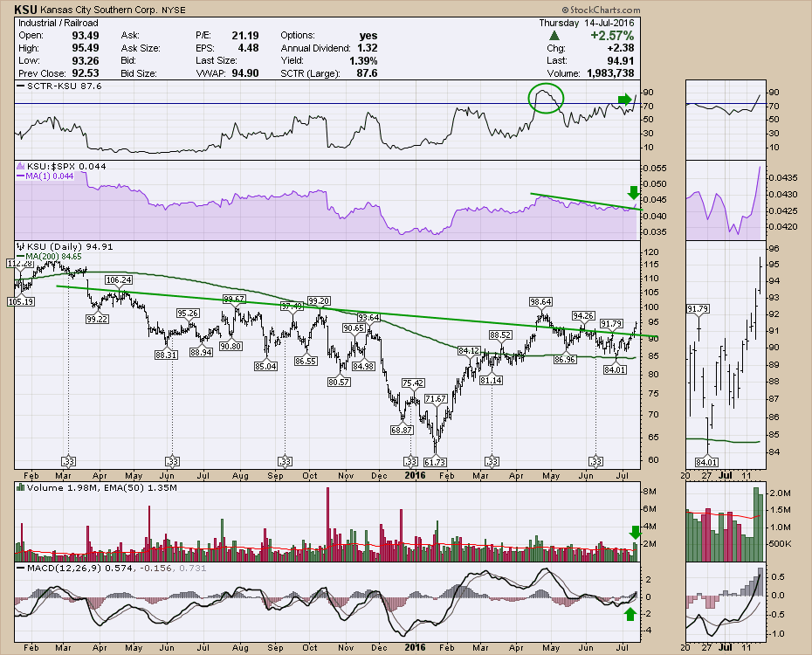Click the green down arrow in Volume panel
812x655 pixels.
pyautogui.click(x=636, y=532)
